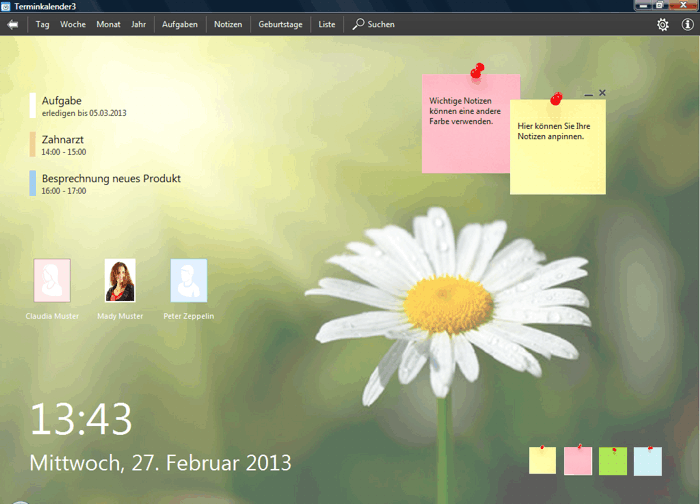Viewport: 700px width, 504px height.
Task: Open the Notizen section
Action: tap(228, 24)
